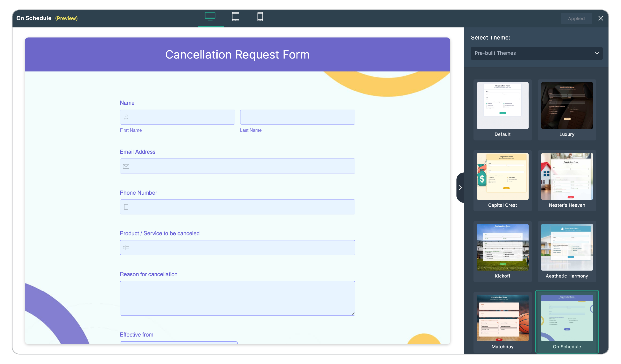
Task: Focus the Email Address field
Action: pyautogui.click(x=237, y=166)
